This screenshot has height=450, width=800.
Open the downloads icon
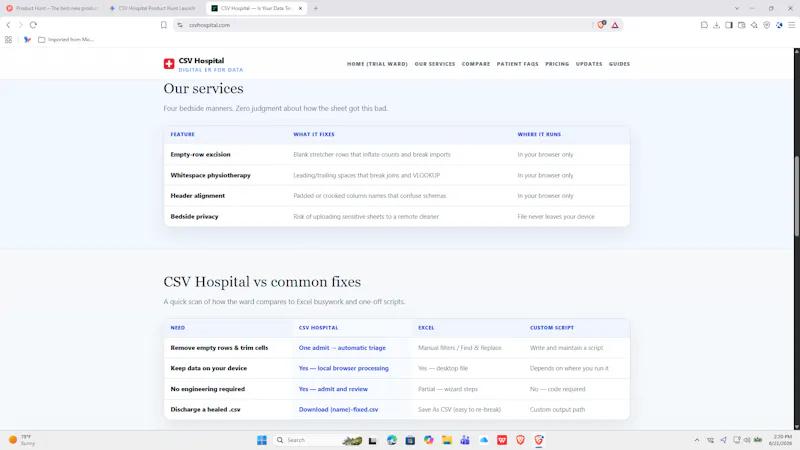pyautogui.click(x=716, y=24)
